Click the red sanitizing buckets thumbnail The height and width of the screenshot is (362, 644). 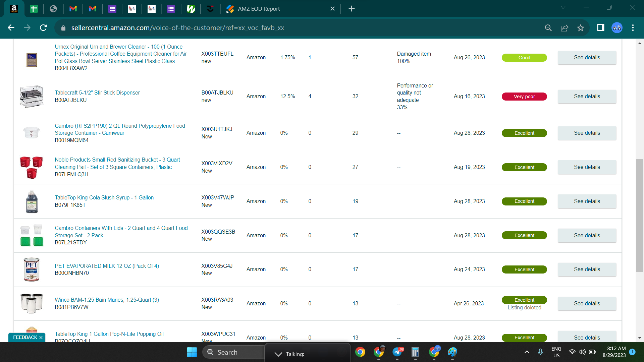(32, 167)
